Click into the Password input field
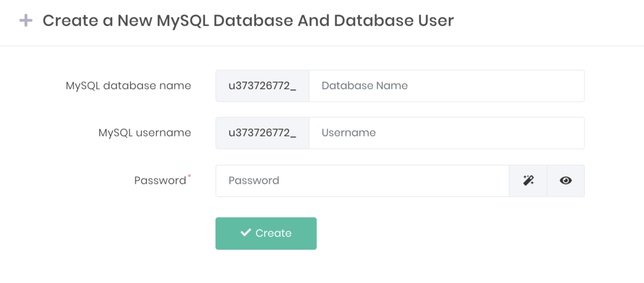The image size is (644, 283). tap(362, 180)
